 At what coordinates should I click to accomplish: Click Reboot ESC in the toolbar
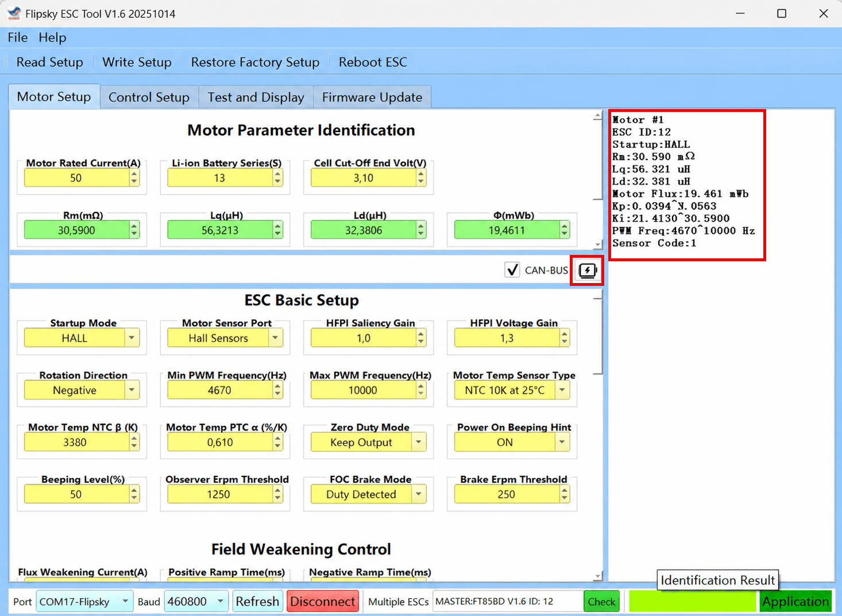tap(373, 62)
